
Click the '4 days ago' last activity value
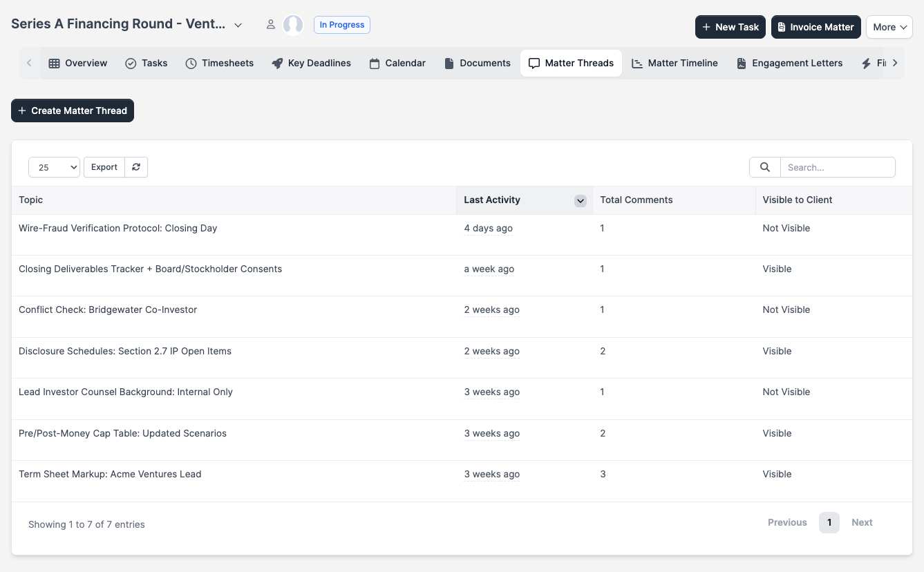pyautogui.click(x=489, y=228)
